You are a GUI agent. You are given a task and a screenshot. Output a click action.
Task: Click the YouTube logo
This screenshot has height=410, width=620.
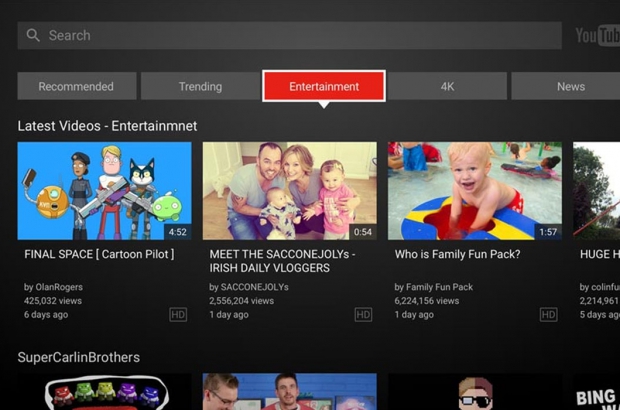[597, 36]
